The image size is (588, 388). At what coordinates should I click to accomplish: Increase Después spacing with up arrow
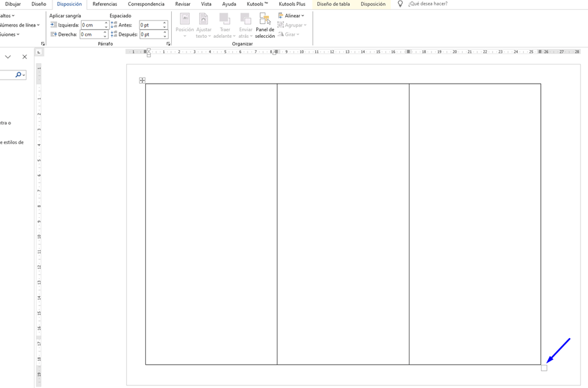click(x=165, y=33)
